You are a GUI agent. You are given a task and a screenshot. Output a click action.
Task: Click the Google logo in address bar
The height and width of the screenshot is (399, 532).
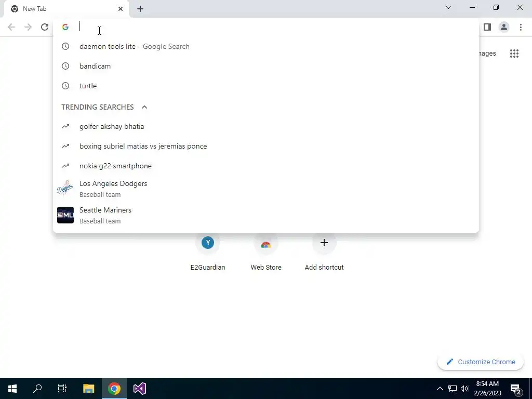65,27
